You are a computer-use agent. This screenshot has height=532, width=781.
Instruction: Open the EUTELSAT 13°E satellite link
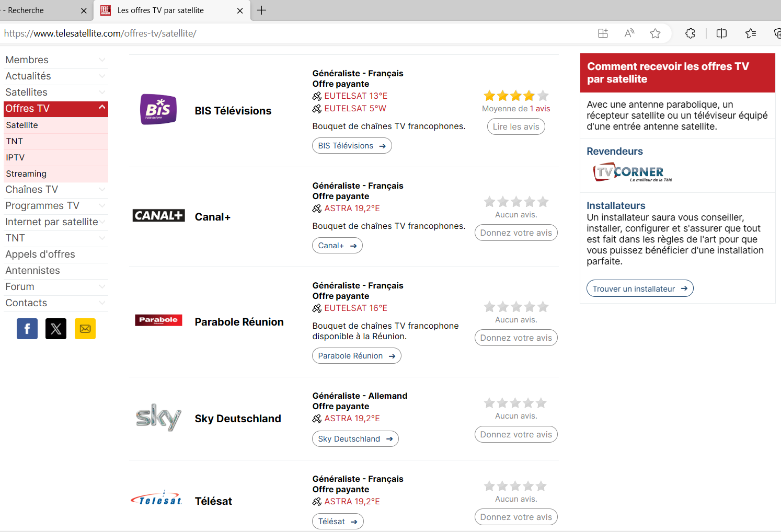[356, 96]
